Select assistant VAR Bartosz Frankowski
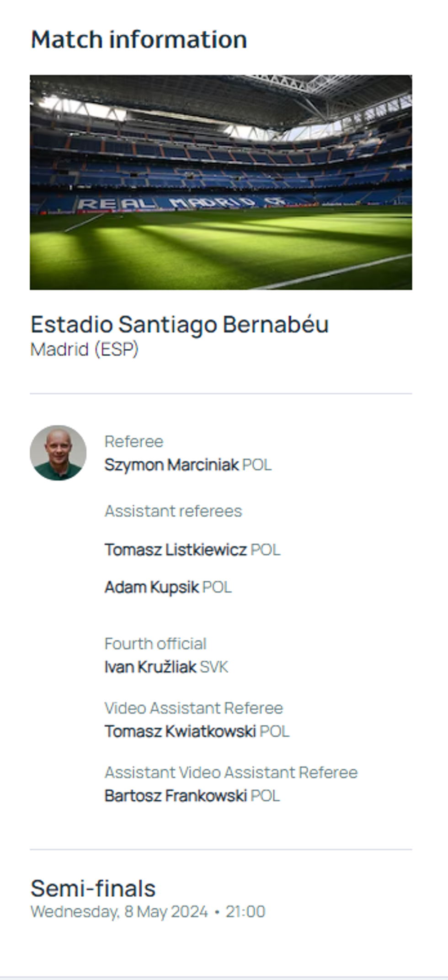 [x=176, y=795]
